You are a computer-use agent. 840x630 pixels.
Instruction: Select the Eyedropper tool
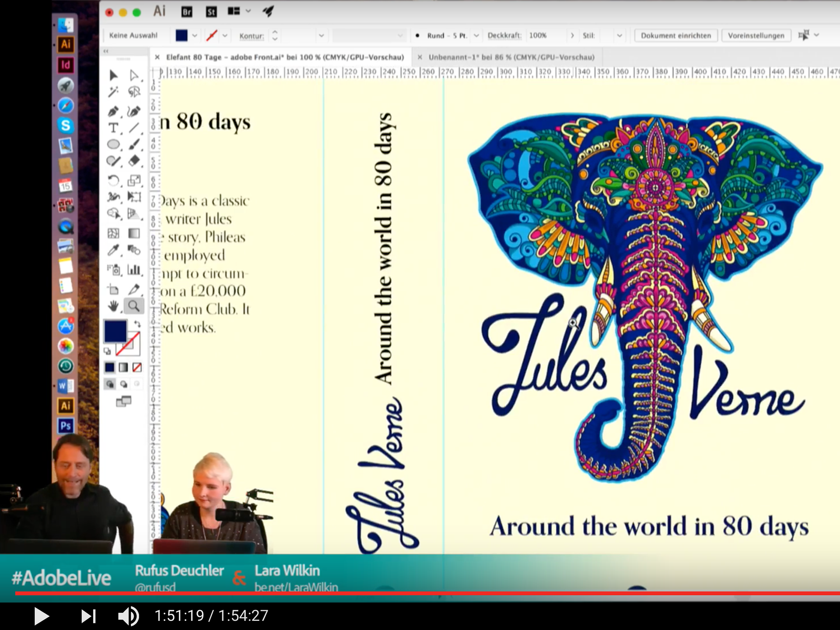click(x=113, y=250)
